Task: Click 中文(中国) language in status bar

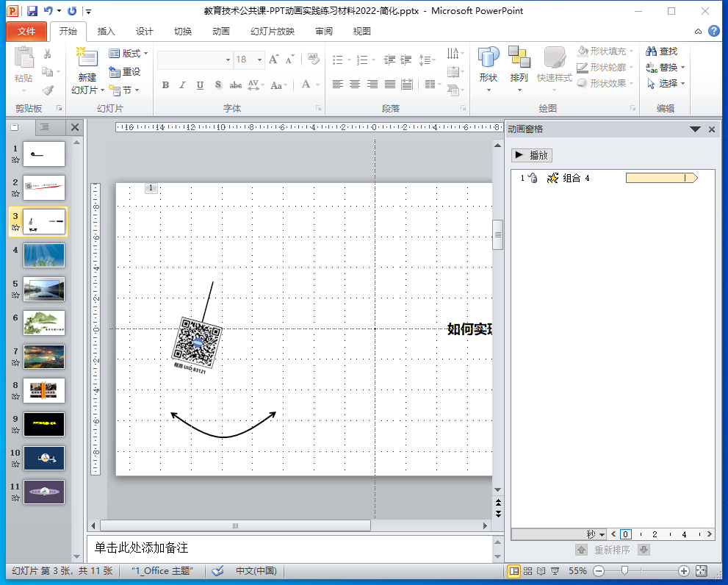Action: (x=256, y=570)
